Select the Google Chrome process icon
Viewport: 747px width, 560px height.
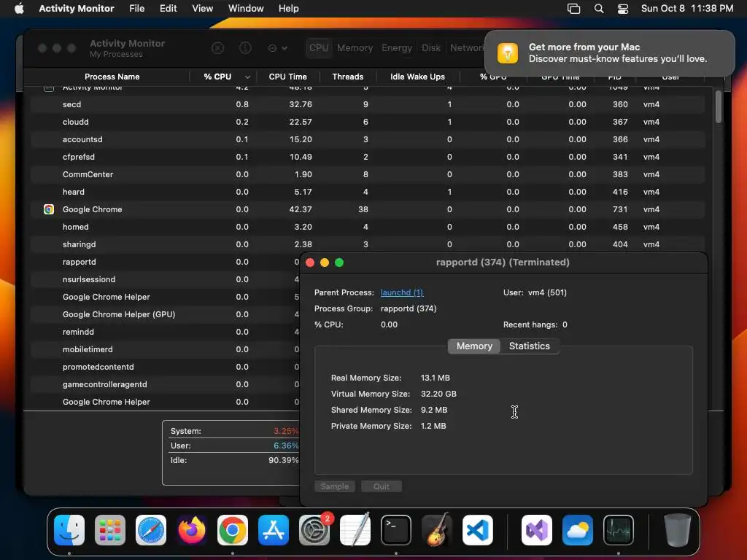click(x=49, y=209)
